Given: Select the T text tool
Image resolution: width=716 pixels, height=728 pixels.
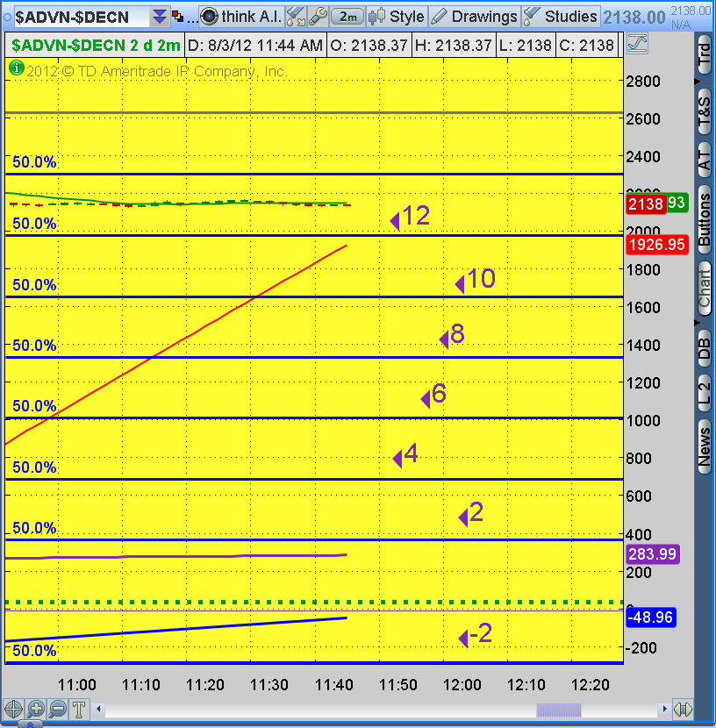Looking at the screenshot, I should pyautogui.click(x=79, y=709).
